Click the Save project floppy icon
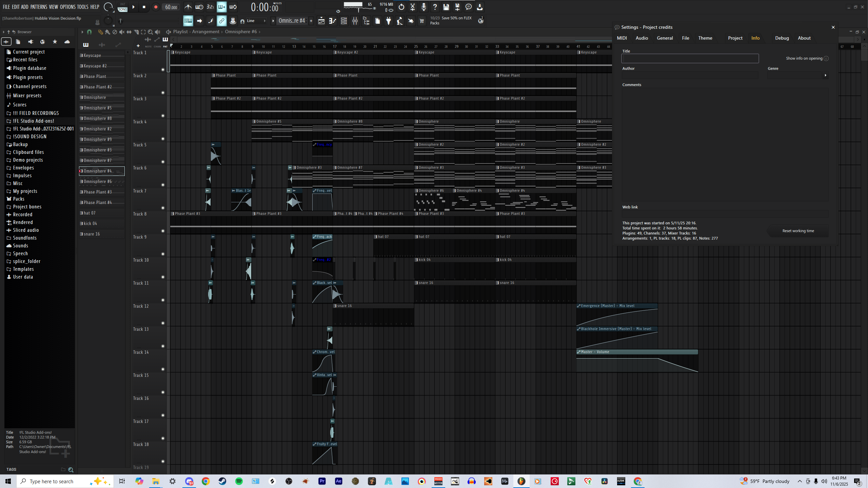The width and height of the screenshot is (868, 488). click(446, 7)
